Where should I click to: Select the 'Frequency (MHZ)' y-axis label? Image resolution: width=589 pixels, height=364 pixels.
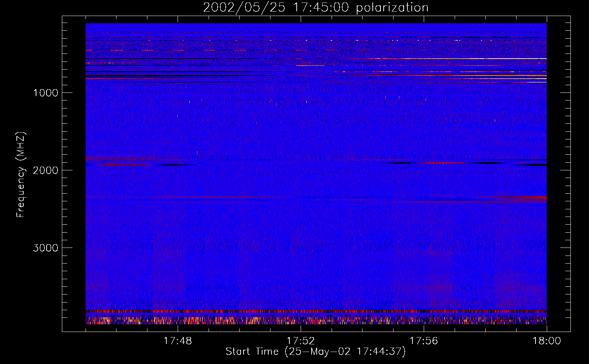(21, 175)
